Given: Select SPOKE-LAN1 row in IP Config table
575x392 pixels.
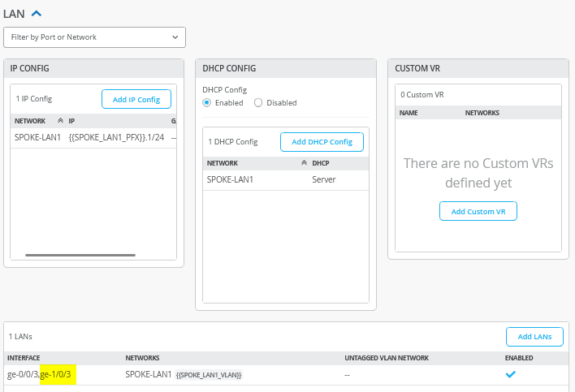Looking at the screenshot, I should coord(93,138).
